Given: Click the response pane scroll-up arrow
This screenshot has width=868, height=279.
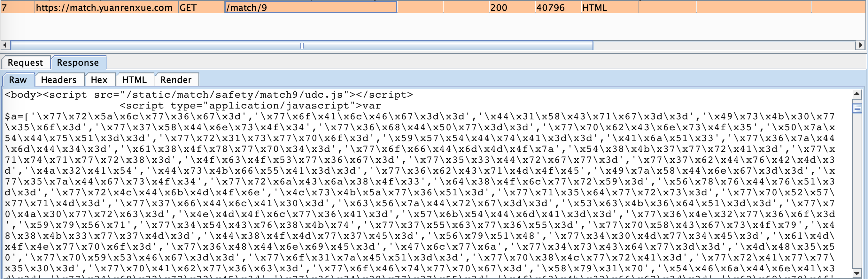Looking at the screenshot, I should (857, 94).
